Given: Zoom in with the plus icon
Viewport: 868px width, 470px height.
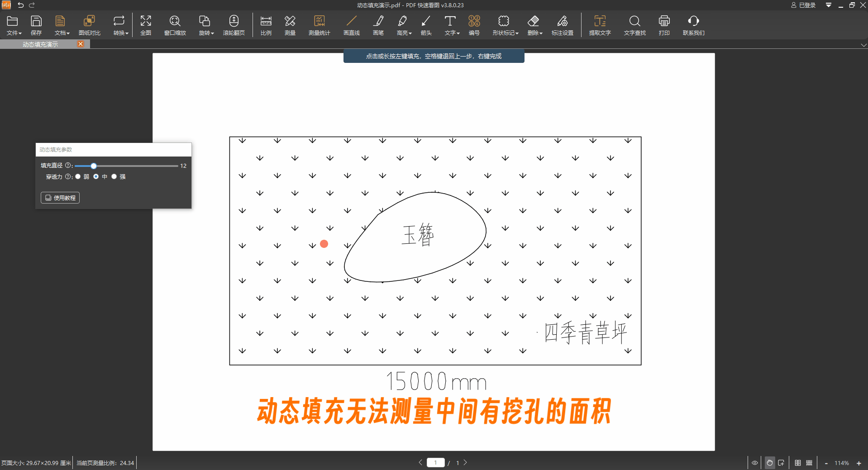Looking at the screenshot, I should click(858, 463).
